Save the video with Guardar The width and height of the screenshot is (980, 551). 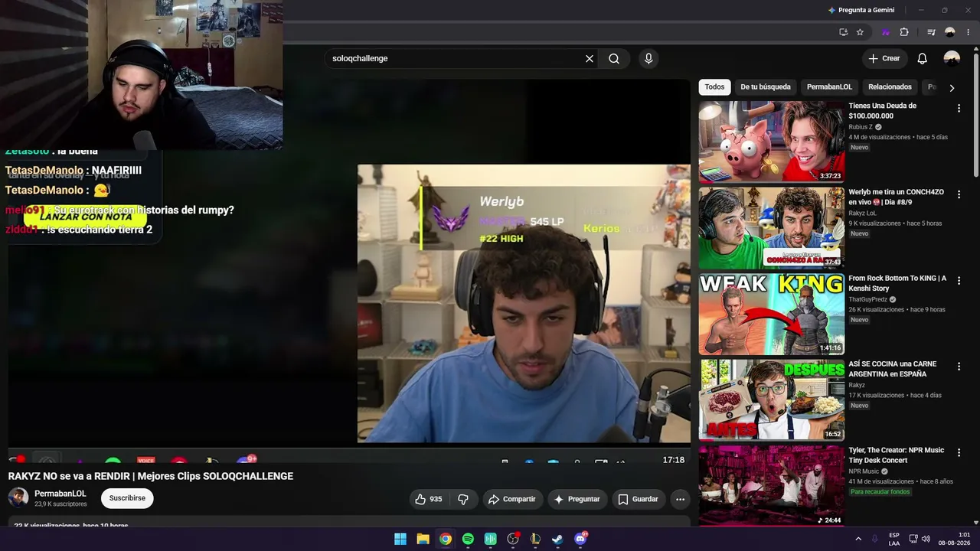pyautogui.click(x=638, y=499)
